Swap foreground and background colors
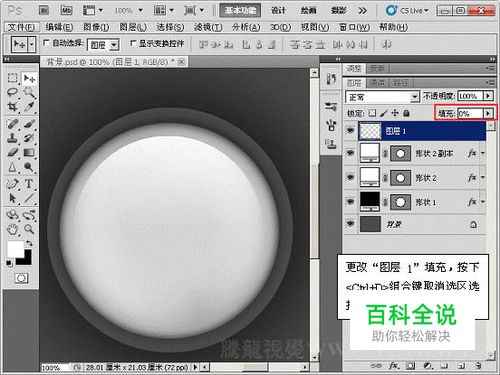Viewport: 500px width, 375px height. click(29, 243)
